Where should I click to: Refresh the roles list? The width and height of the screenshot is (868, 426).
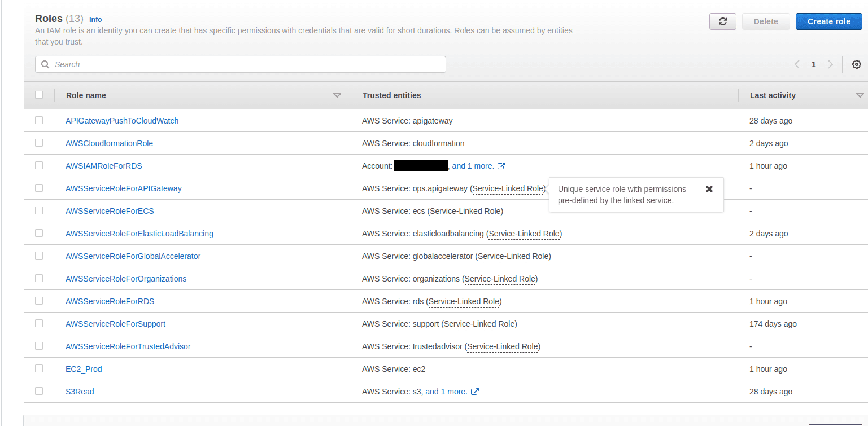click(722, 21)
